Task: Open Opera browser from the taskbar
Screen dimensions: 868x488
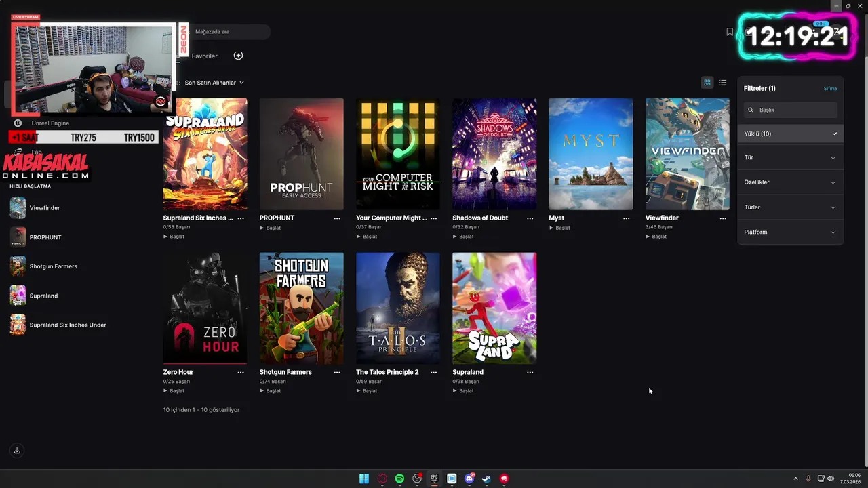Action: click(x=382, y=479)
